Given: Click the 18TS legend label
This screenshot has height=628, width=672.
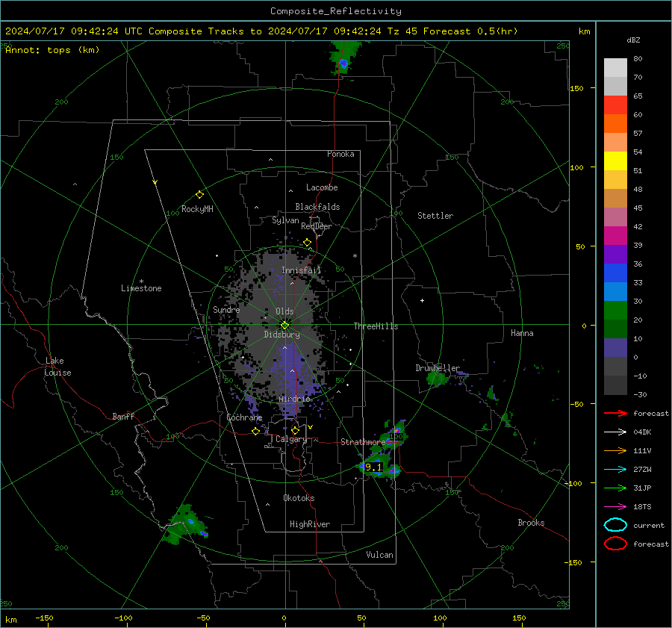Looking at the screenshot, I should click(x=642, y=507).
